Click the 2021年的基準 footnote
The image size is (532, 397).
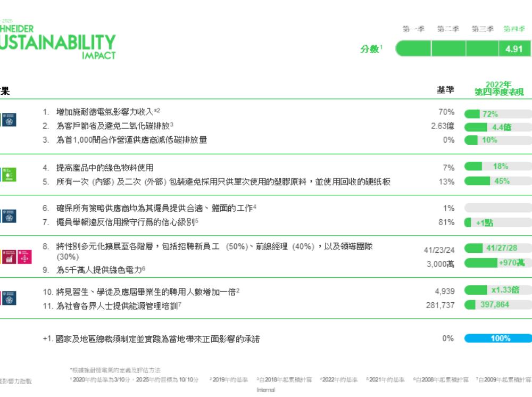pos(385,379)
